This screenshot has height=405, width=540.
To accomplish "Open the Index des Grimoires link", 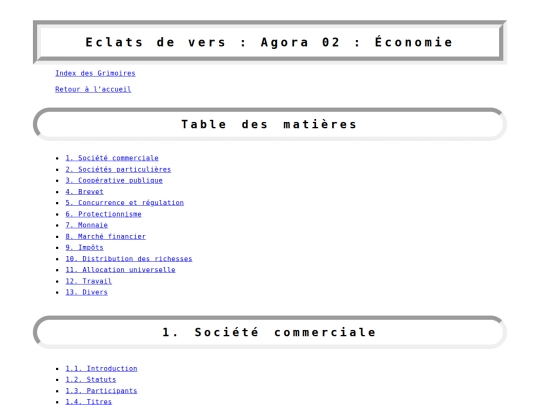I will pos(95,73).
